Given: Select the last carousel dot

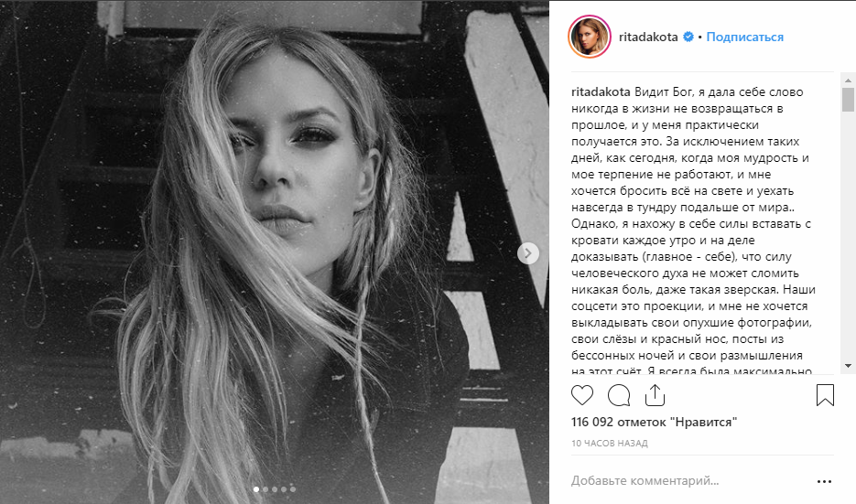Looking at the screenshot, I should (293, 489).
